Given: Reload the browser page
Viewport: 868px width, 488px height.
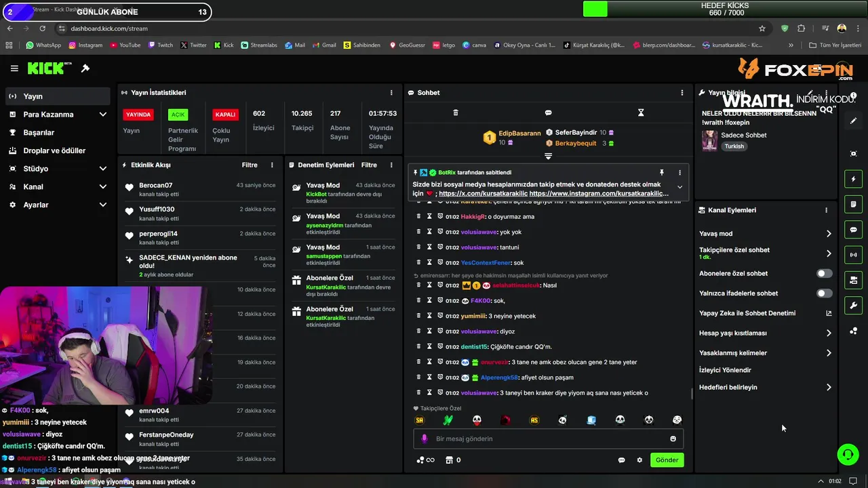Looking at the screenshot, I should 43,28.
